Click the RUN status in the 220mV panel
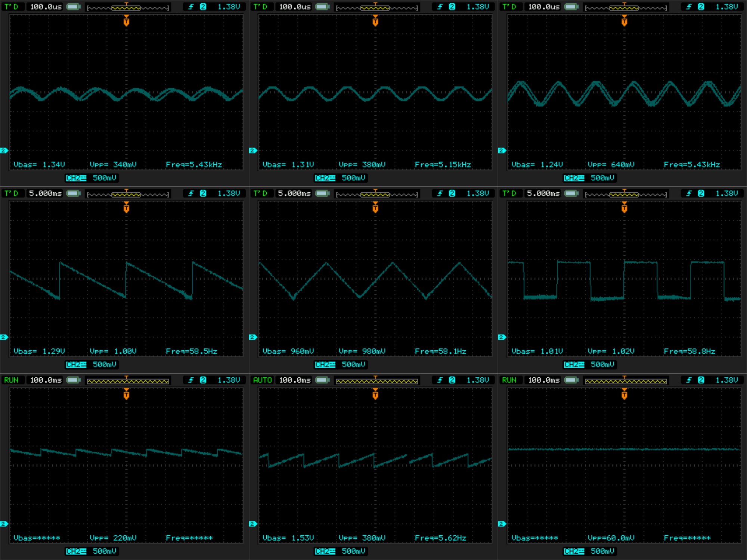747x560 pixels. [x=11, y=380]
